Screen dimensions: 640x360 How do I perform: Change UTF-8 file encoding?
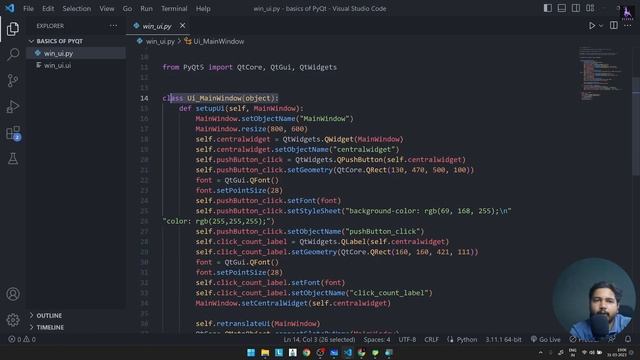pyautogui.click(x=407, y=339)
